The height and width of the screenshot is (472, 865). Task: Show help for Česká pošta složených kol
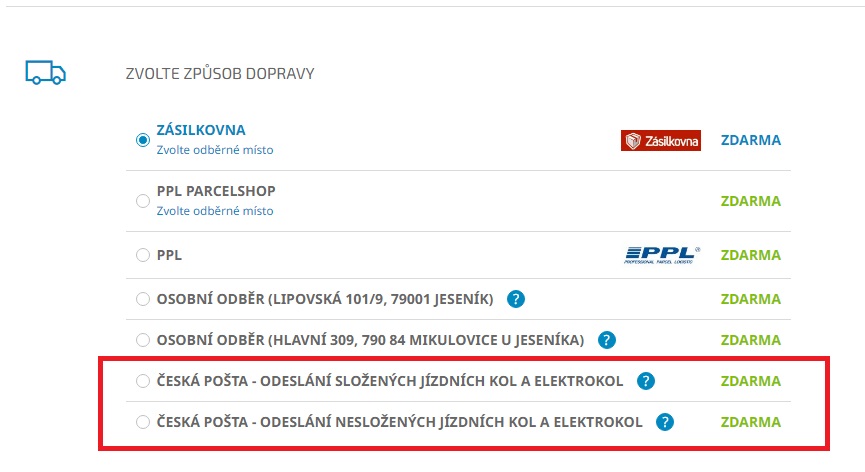click(x=645, y=381)
